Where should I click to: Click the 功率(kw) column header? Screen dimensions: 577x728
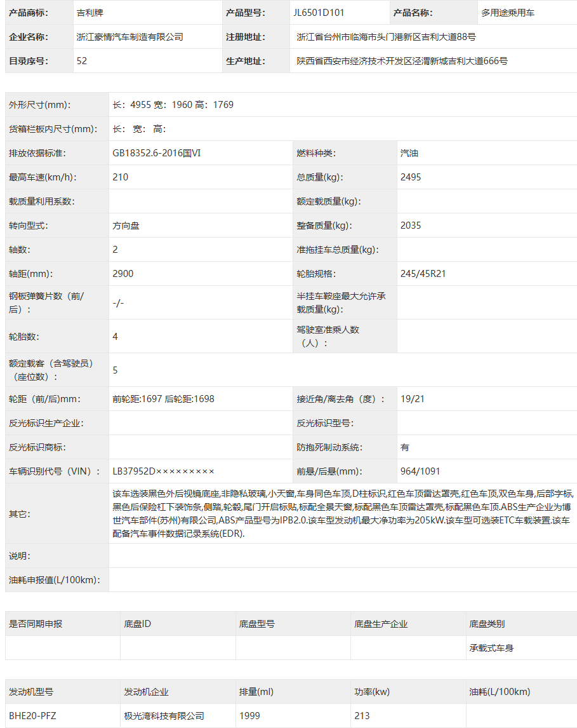point(372,692)
